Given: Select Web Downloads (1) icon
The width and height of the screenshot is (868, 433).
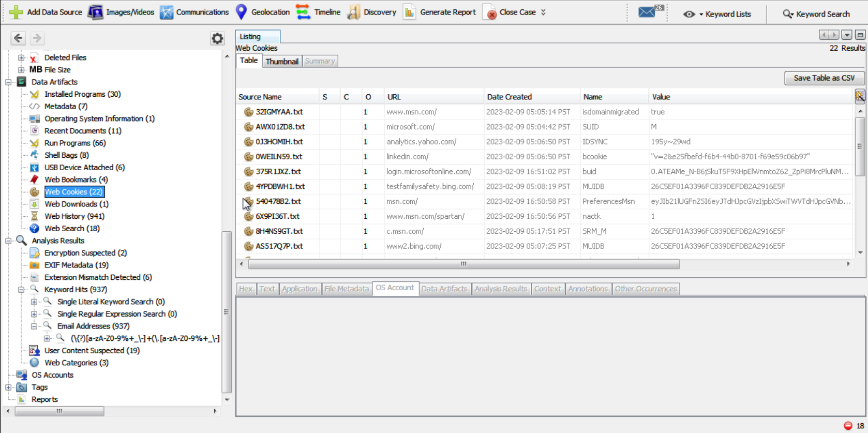Looking at the screenshot, I should (35, 204).
